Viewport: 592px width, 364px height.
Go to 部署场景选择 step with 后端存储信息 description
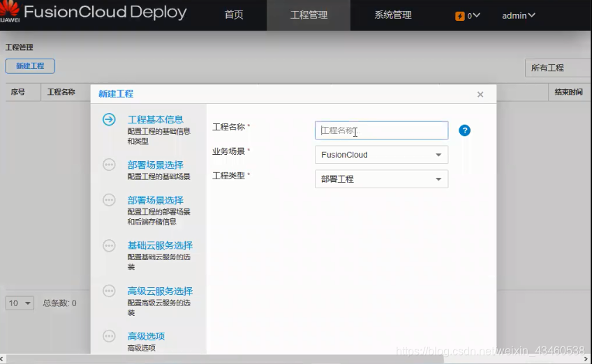tap(155, 200)
